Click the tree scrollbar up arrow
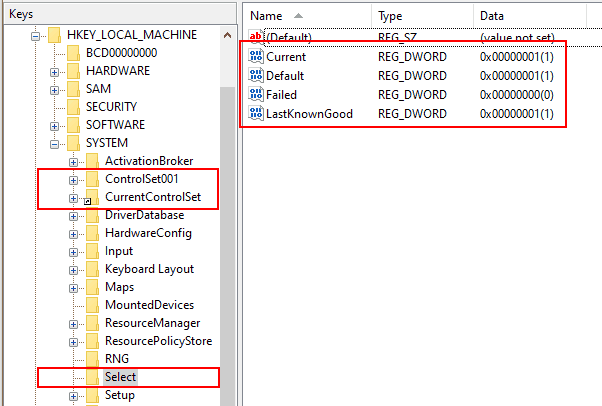Image resolution: width=602 pixels, height=406 pixels. (227, 36)
